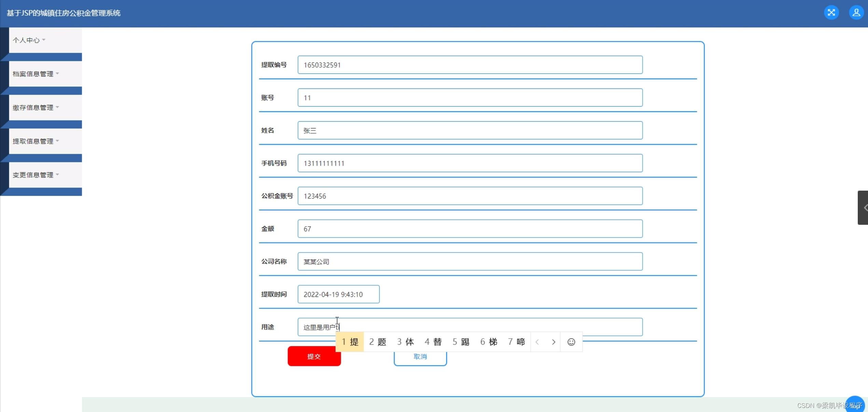The height and width of the screenshot is (412, 868).
Task: Click the 提取时间 date input field
Action: click(338, 294)
